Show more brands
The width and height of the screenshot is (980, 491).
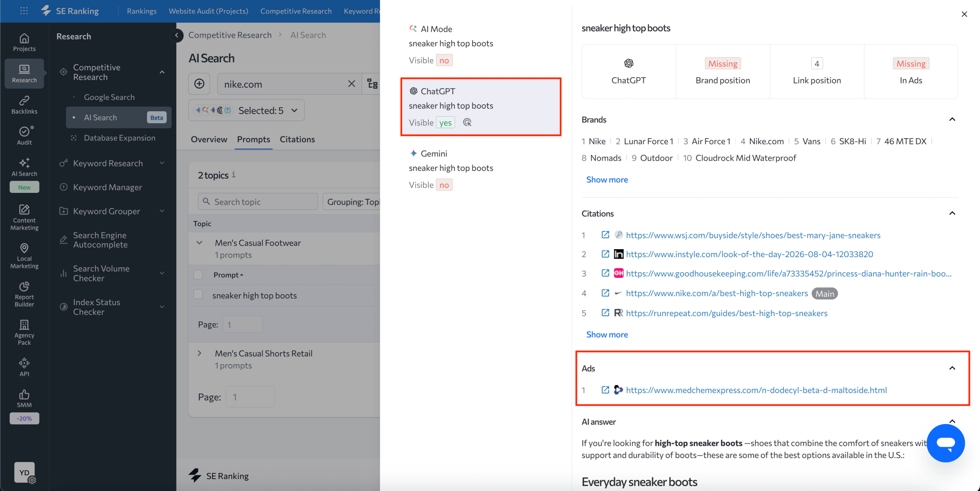point(607,179)
